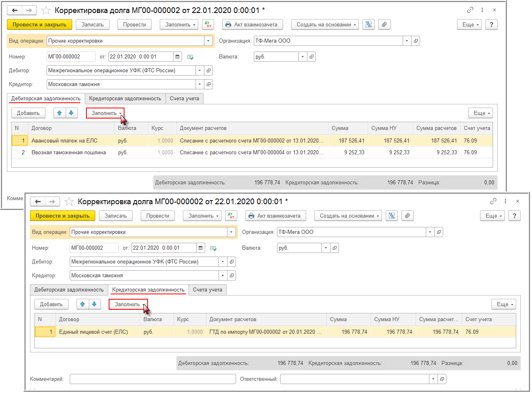Click Акт взаимозачета in the front window
The width and height of the screenshot is (532, 393).
(x=276, y=216)
